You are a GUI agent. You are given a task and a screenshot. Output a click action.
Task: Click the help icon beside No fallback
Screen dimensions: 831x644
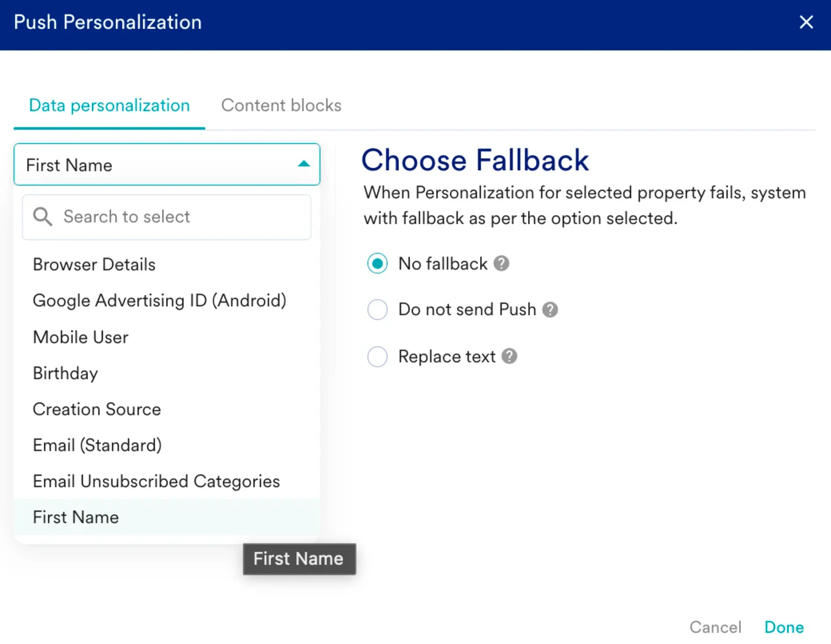[x=501, y=264]
